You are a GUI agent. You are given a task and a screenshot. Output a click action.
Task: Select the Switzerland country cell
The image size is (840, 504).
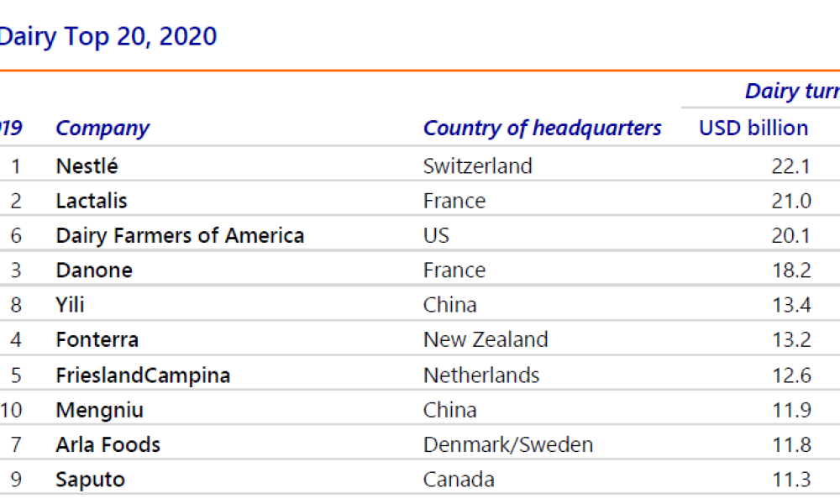point(477,166)
